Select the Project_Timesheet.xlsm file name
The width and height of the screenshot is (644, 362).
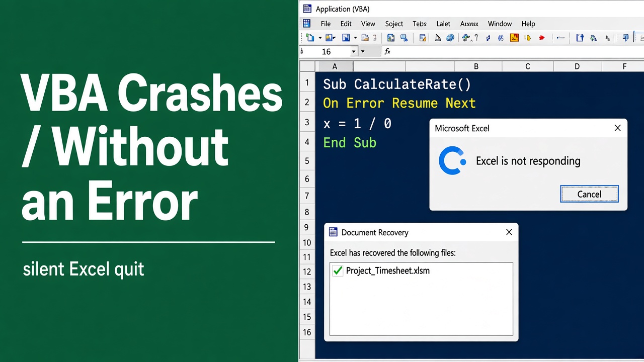click(x=387, y=271)
